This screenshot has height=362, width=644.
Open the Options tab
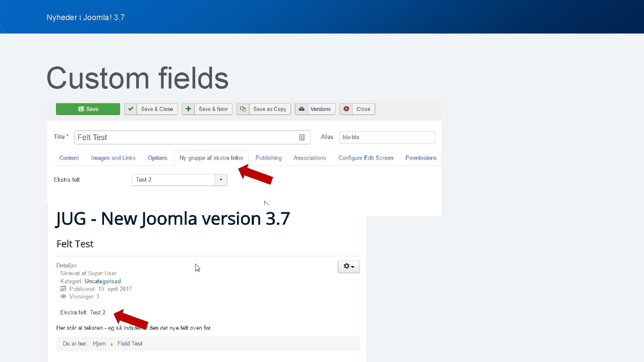point(157,158)
